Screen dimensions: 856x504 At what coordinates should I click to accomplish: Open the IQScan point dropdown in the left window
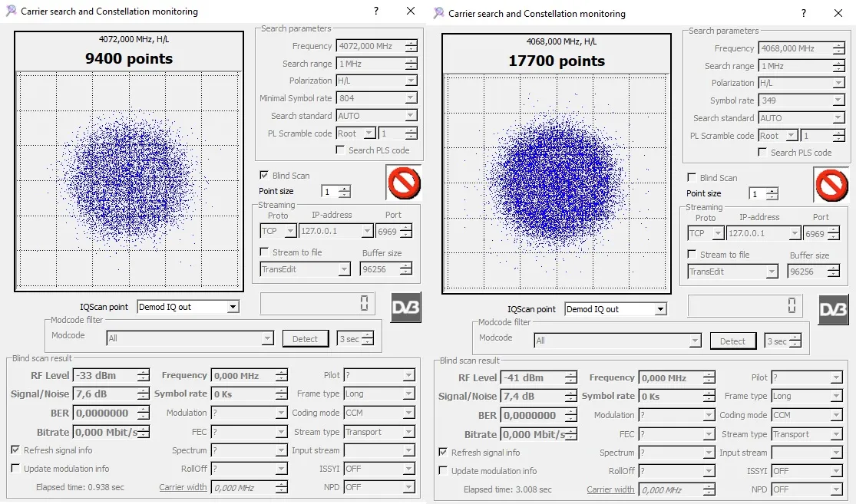point(233,307)
